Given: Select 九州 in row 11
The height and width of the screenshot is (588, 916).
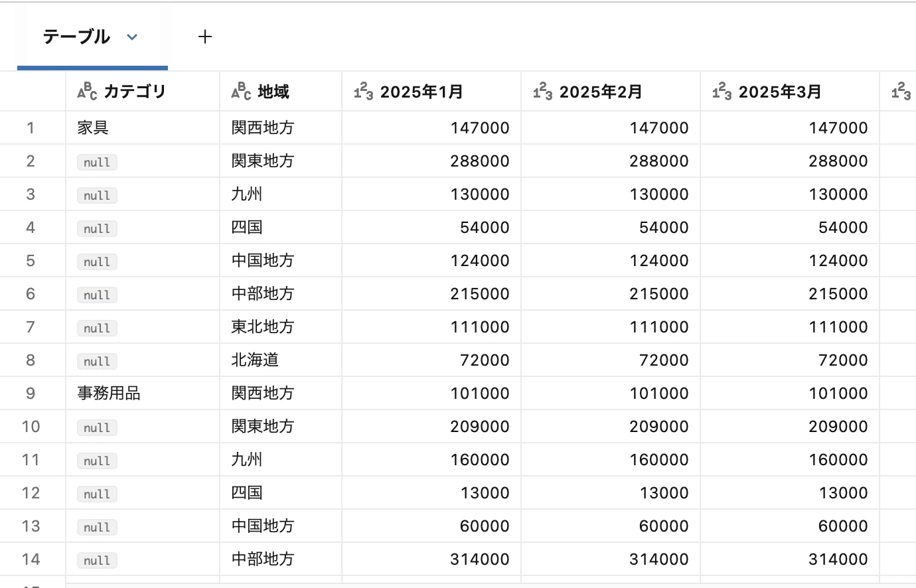Looking at the screenshot, I should click(281, 459).
